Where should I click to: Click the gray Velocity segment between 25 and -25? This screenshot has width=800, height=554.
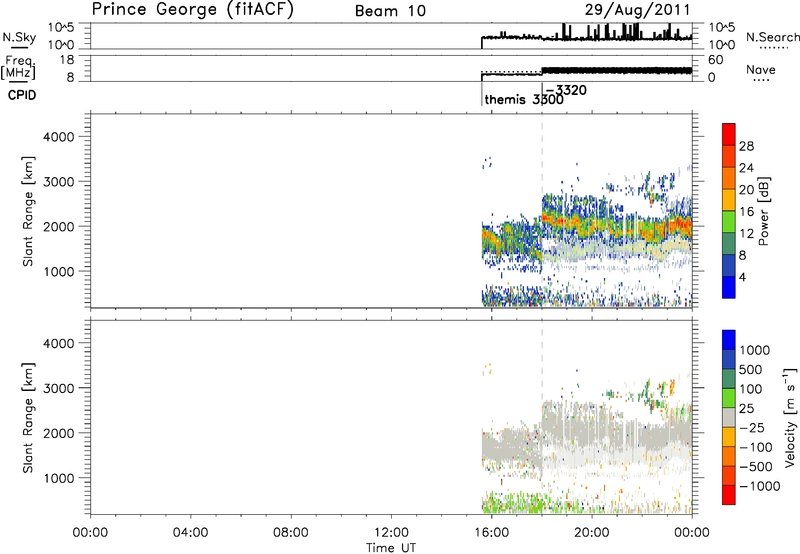pos(729,417)
